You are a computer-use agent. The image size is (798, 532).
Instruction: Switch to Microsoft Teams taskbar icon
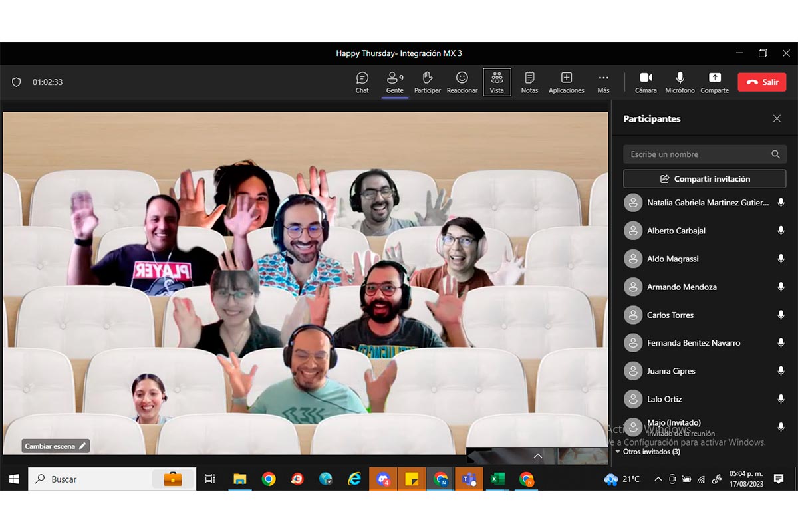click(469, 479)
